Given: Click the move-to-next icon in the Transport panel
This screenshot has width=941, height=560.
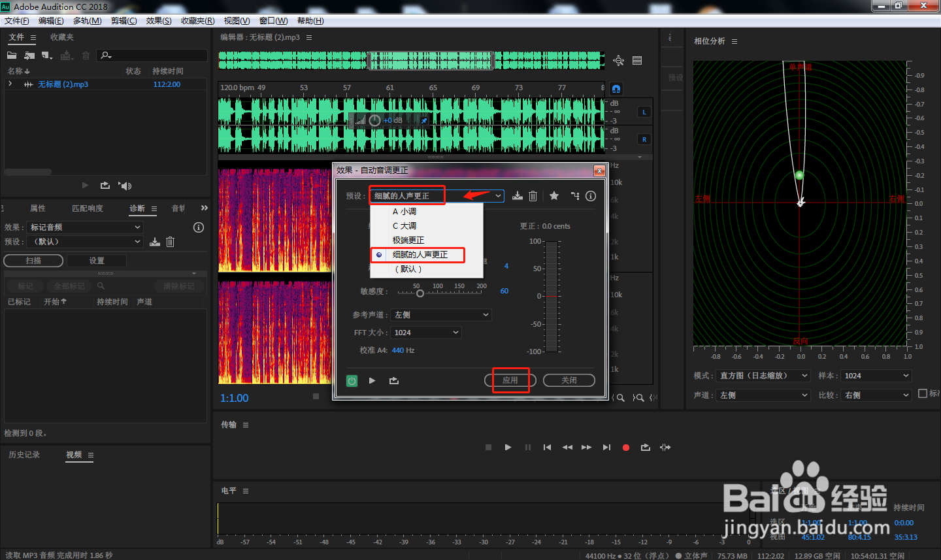Looking at the screenshot, I should pos(606,448).
